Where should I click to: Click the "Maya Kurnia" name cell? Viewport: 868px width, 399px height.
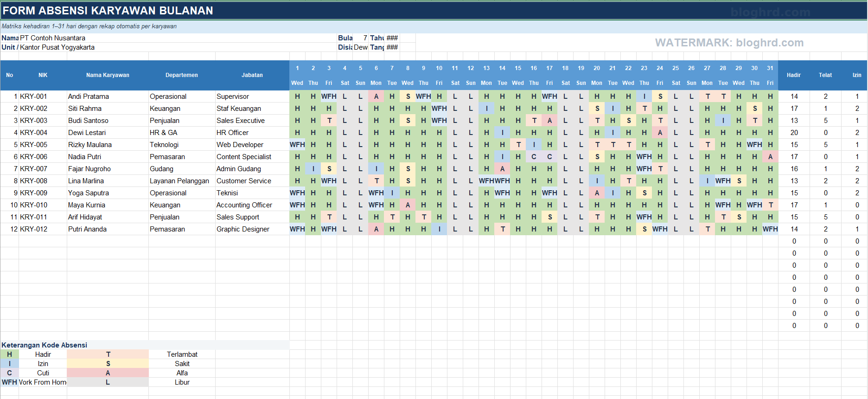(x=108, y=205)
